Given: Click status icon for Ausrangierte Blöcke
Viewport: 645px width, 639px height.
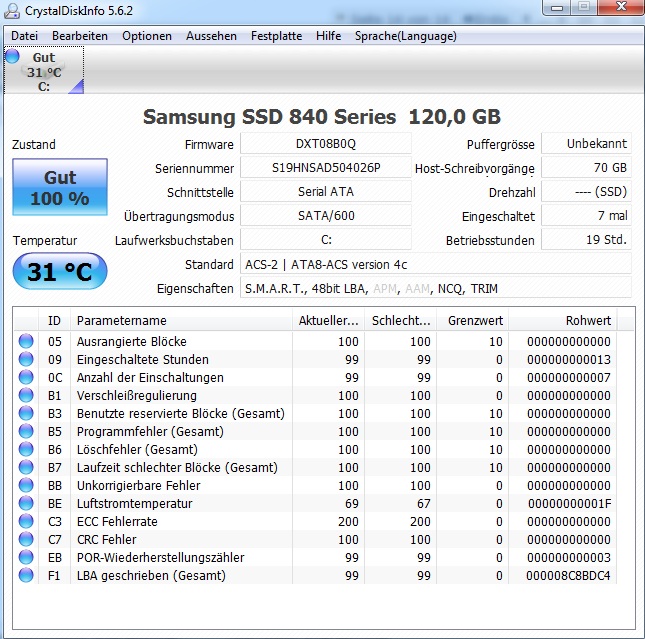Looking at the screenshot, I should tap(26, 341).
